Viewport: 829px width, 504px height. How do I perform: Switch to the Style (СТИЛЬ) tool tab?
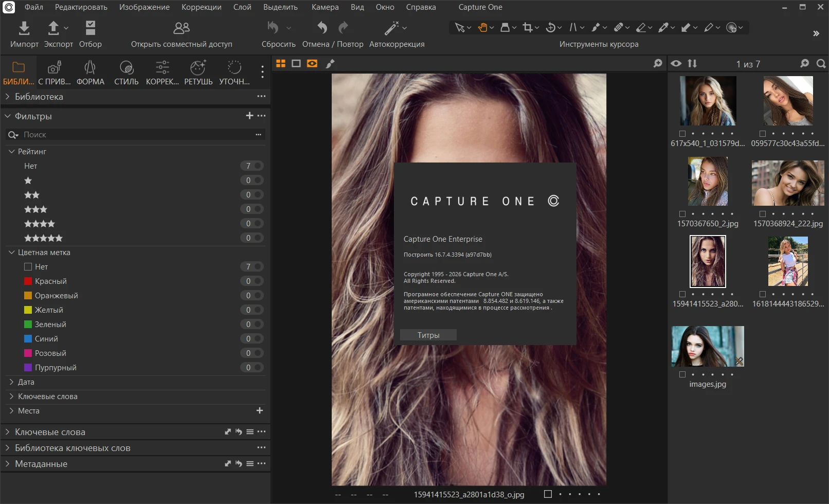(126, 73)
